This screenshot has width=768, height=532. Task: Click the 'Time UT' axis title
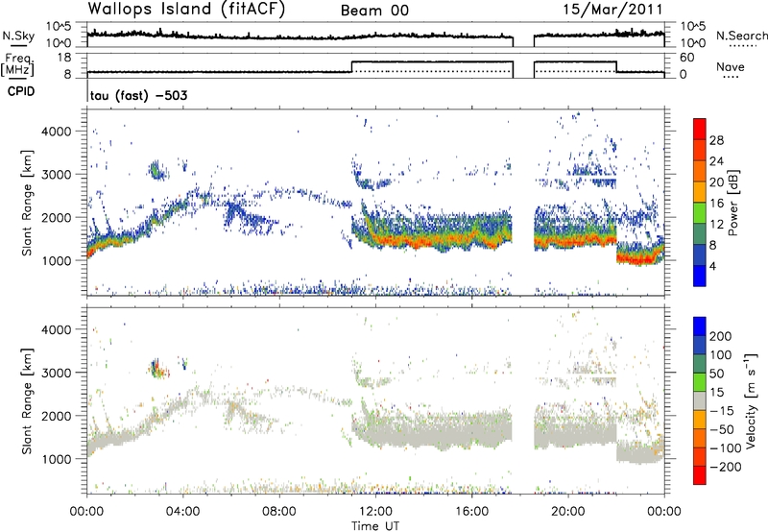click(x=375, y=526)
